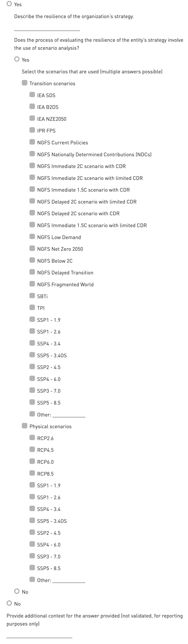Select Yes for use of scenario analysis

click(x=17, y=59)
